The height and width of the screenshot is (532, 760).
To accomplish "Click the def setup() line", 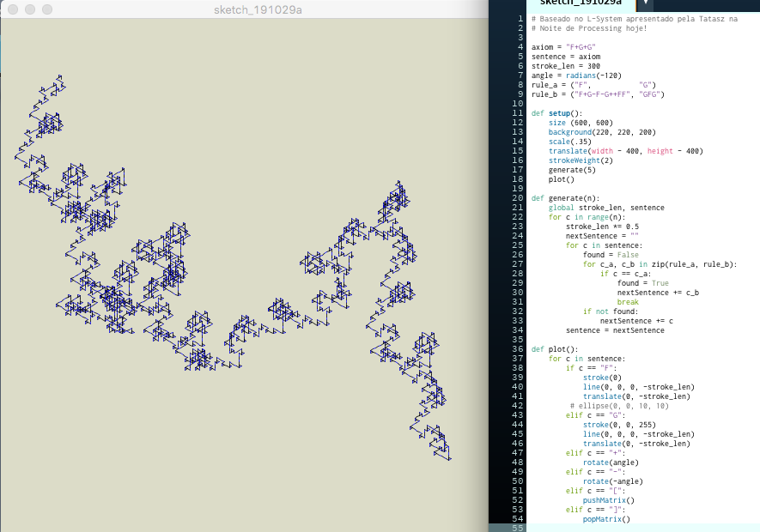I will [555, 113].
